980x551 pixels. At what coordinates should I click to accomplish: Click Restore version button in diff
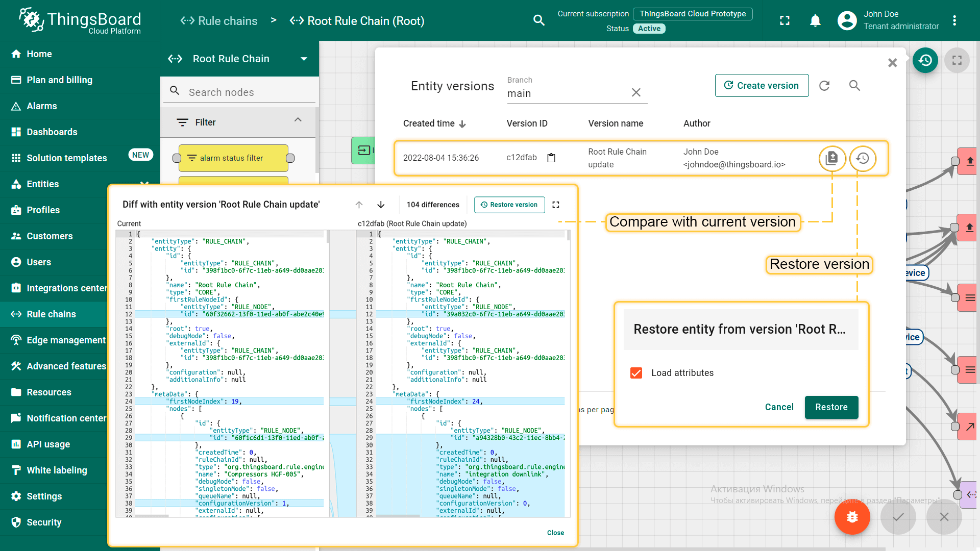pos(509,205)
